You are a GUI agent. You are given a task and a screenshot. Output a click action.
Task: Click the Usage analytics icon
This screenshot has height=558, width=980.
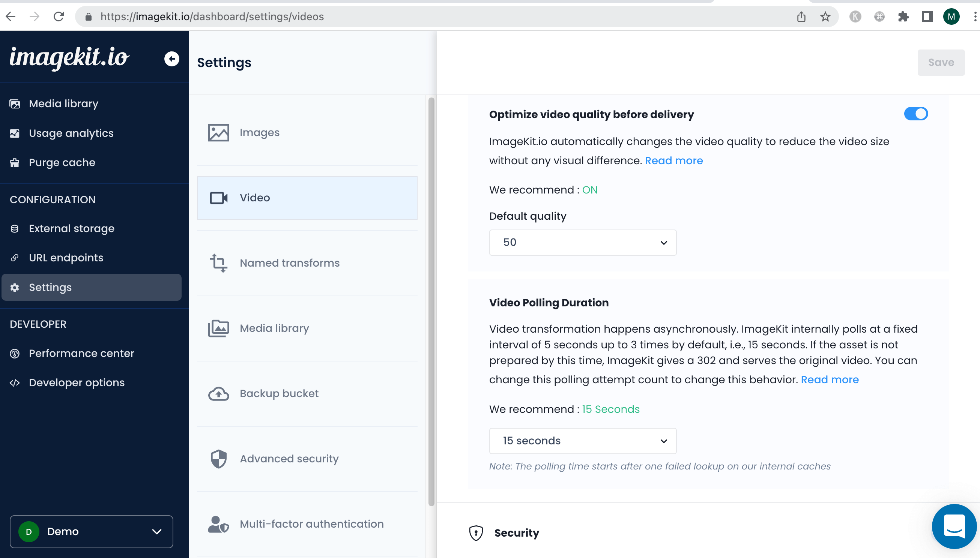click(15, 133)
